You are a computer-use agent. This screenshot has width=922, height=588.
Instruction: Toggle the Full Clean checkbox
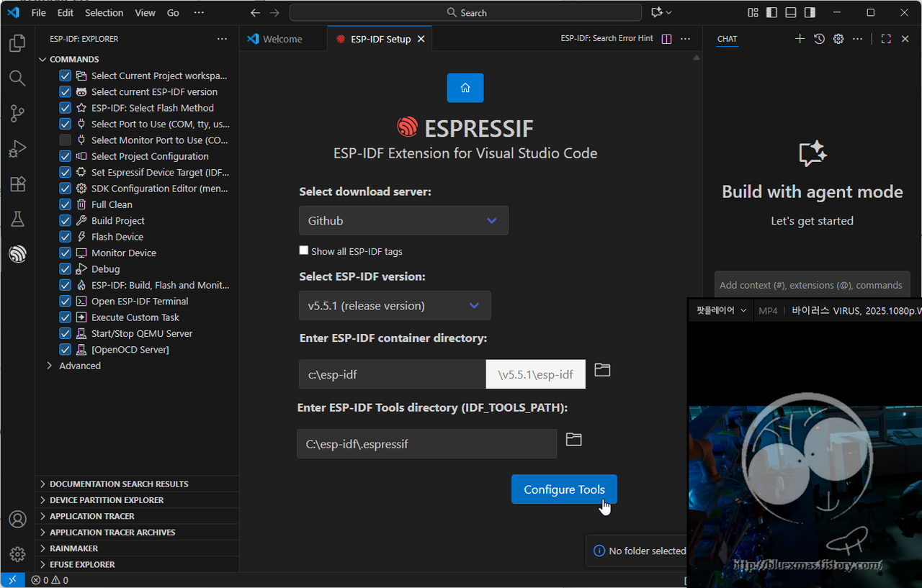[65, 204]
